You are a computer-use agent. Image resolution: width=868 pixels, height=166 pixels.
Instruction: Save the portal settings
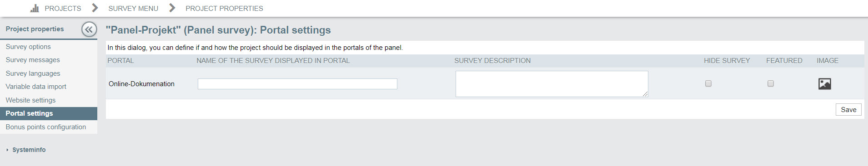tap(848, 110)
